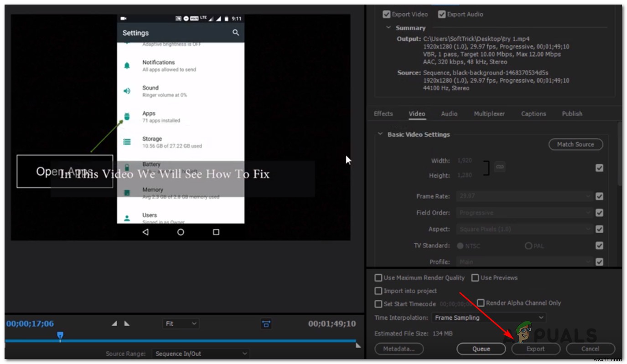Tap the circle home button in preview
The image size is (627, 364).
(181, 232)
